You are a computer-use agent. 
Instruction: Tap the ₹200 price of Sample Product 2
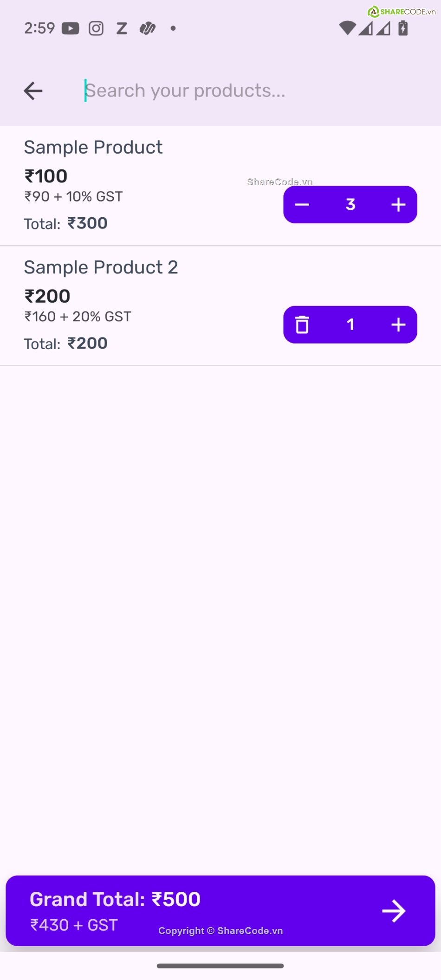47,296
